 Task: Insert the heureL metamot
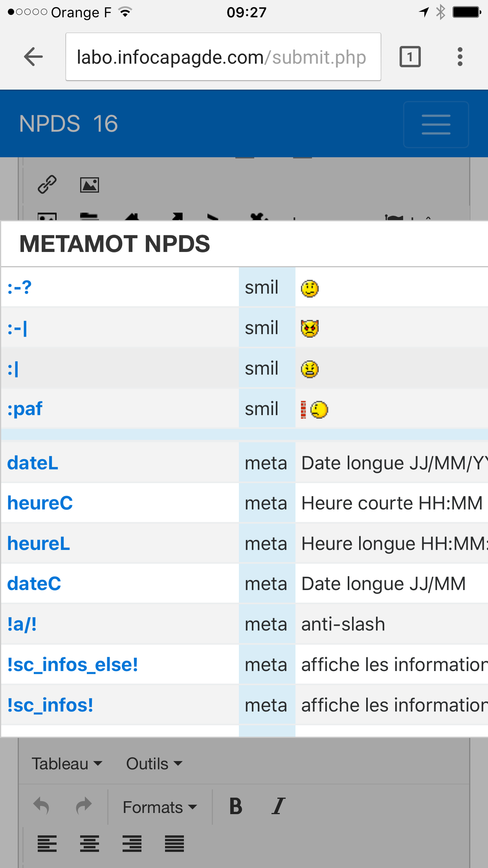click(x=39, y=544)
